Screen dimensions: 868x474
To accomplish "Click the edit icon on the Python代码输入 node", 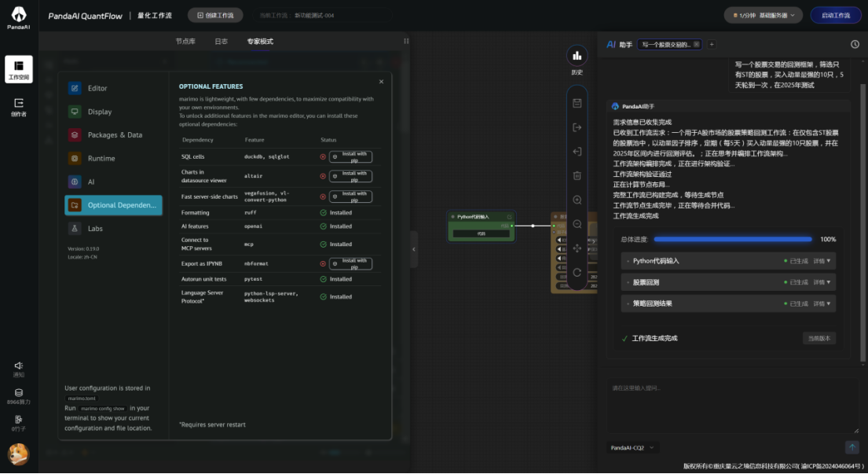I will pyautogui.click(x=509, y=216).
